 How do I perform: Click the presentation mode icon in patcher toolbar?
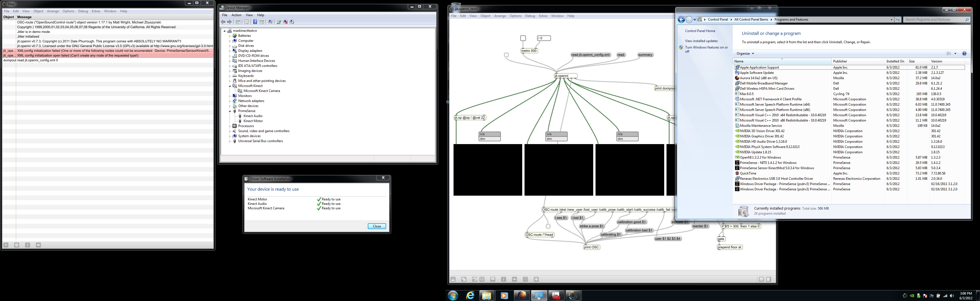click(493, 279)
